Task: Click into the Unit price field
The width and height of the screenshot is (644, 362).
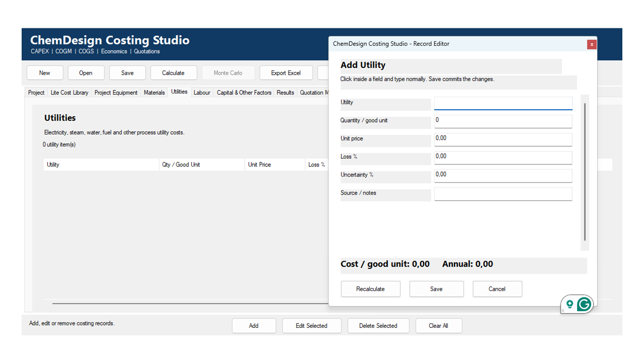Action: point(503,139)
